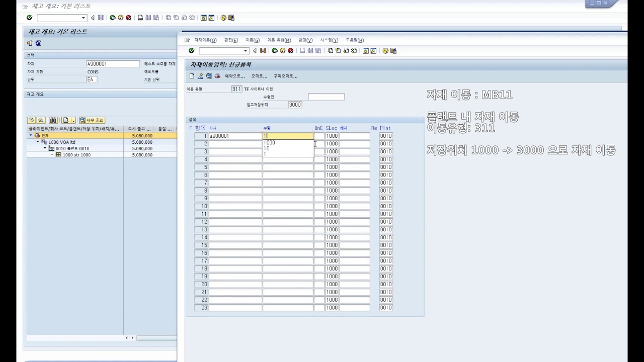This screenshot has height=362, width=644.
Task: Click Find binoculars button above stock overview tree
Action: click(x=53, y=120)
